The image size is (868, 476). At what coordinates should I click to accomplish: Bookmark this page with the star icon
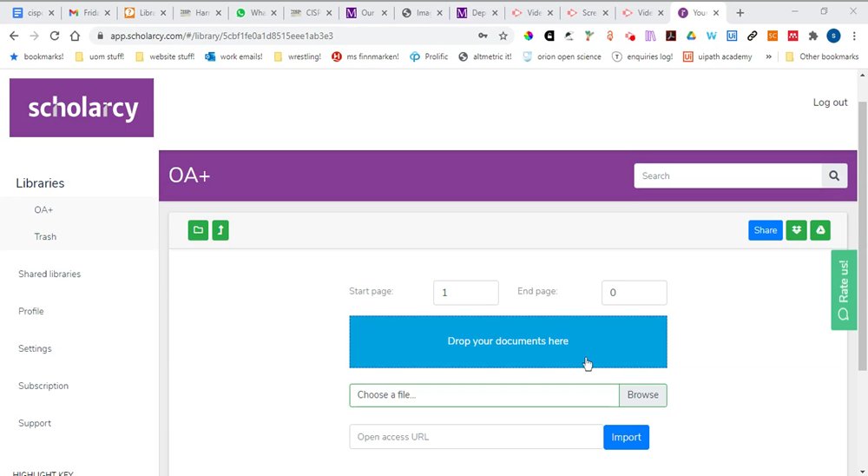pyautogui.click(x=503, y=36)
